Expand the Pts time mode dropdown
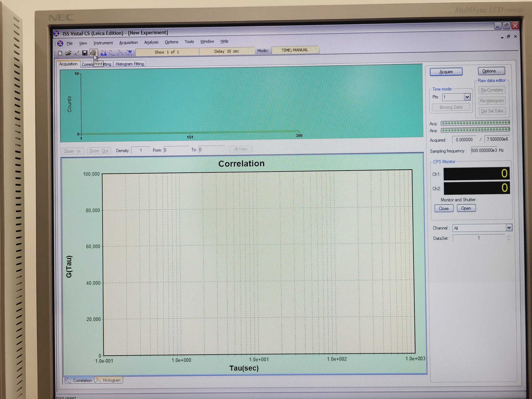Viewport: 532px width, 399px height. coord(467,97)
